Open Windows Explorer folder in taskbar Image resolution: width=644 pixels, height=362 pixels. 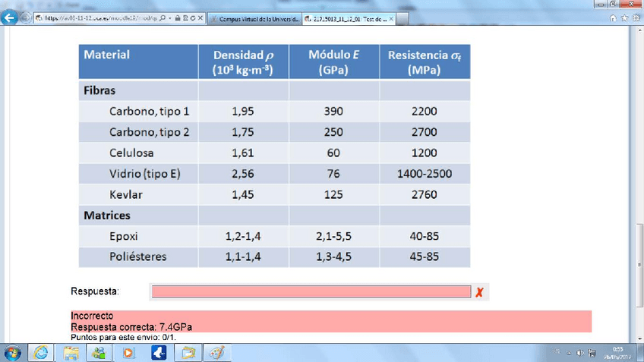[x=71, y=353]
